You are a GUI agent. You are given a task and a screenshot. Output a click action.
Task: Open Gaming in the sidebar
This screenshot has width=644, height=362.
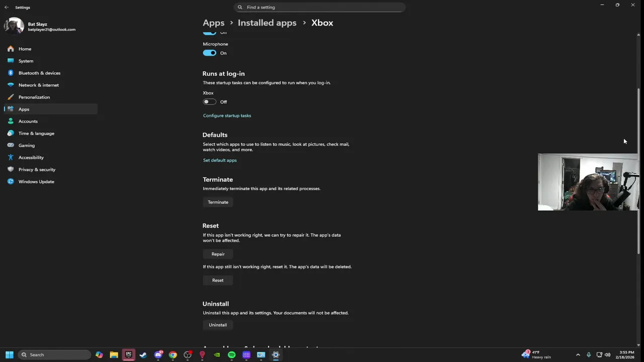click(x=50, y=145)
